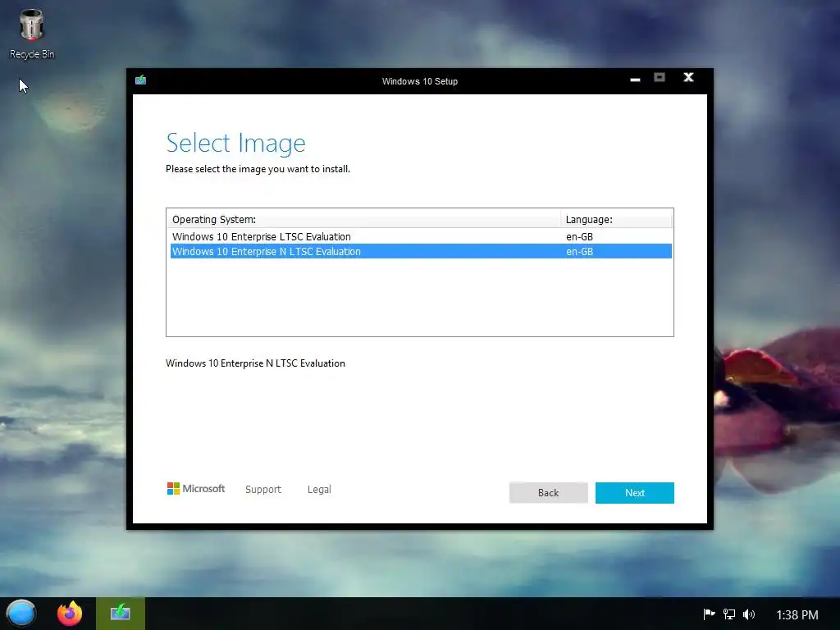Open the start menu orb
Screen dimensions: 840x630
tap(21, 614)
